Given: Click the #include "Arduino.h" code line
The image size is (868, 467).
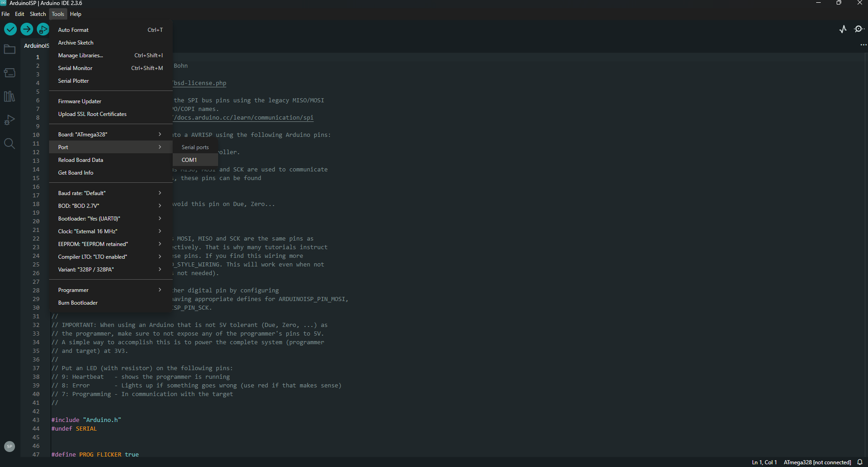Looking at the screenshot, I should tap(86, 420).
